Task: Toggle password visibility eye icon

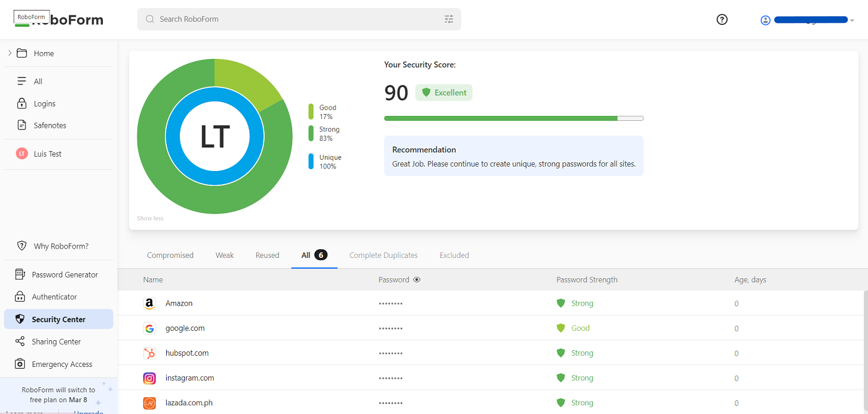Action: coord(417,280)
